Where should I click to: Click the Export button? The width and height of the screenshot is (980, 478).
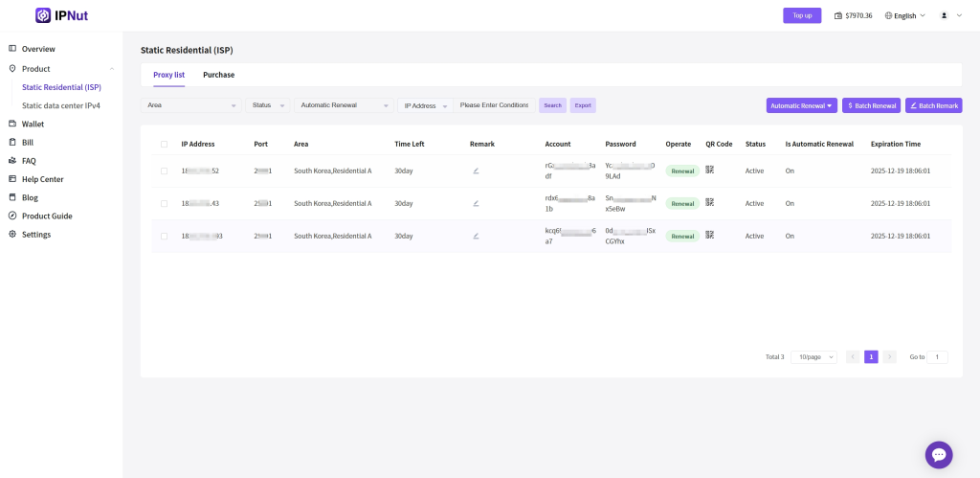click(583, 105)
